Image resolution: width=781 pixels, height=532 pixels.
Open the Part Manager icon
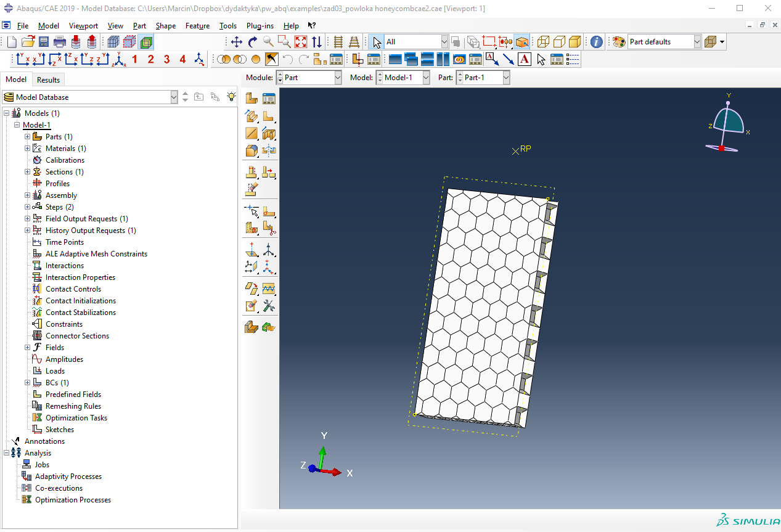[269, 98]
